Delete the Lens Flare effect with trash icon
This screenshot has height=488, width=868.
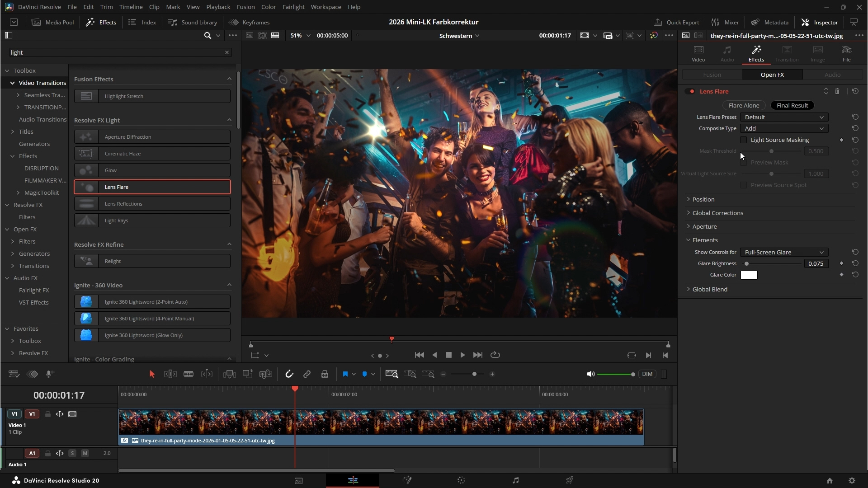coord(837,91)
